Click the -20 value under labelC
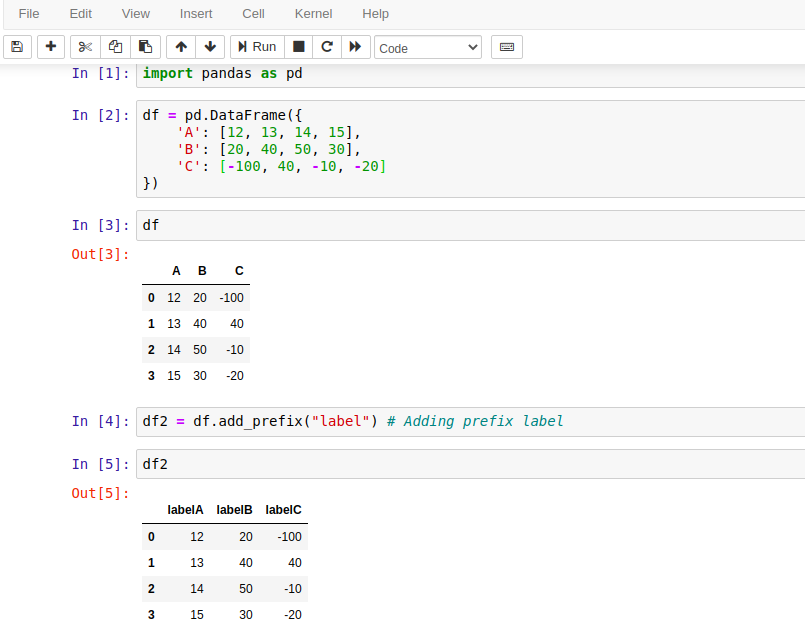The image size is (805, 623). [293, 615]
